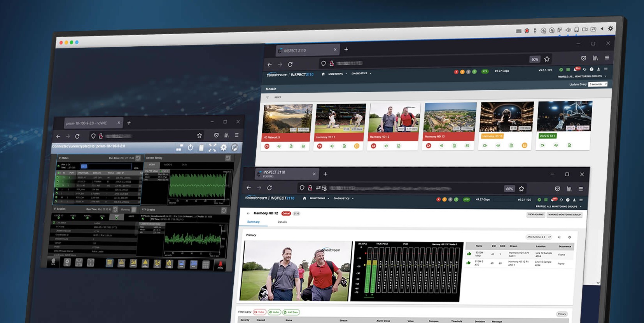
Task: Click the red 4 critical alarm counter in Mosaic
Action: [x=456, y=72]
